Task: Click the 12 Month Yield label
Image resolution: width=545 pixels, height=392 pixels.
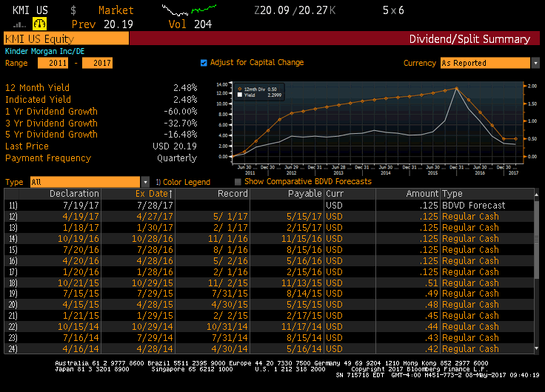Action: coord(37,87)
